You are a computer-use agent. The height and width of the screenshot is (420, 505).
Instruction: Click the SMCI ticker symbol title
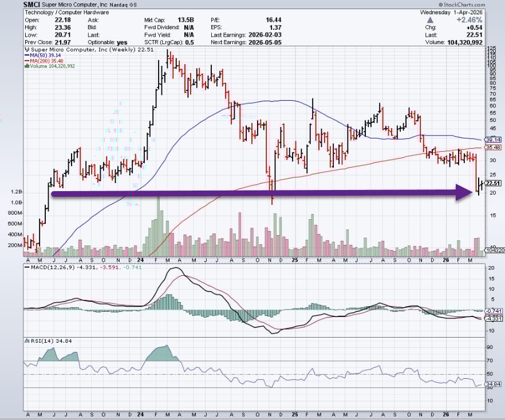(32, 5)
